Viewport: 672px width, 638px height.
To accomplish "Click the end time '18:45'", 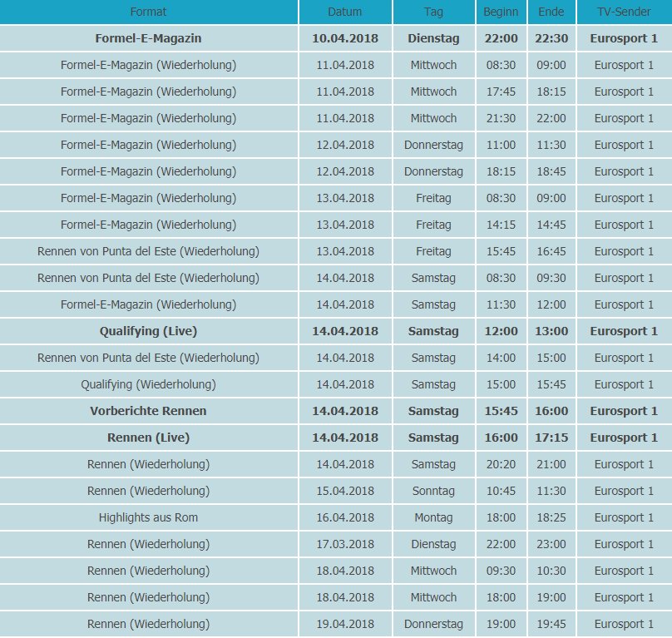I will pos(551,171).
